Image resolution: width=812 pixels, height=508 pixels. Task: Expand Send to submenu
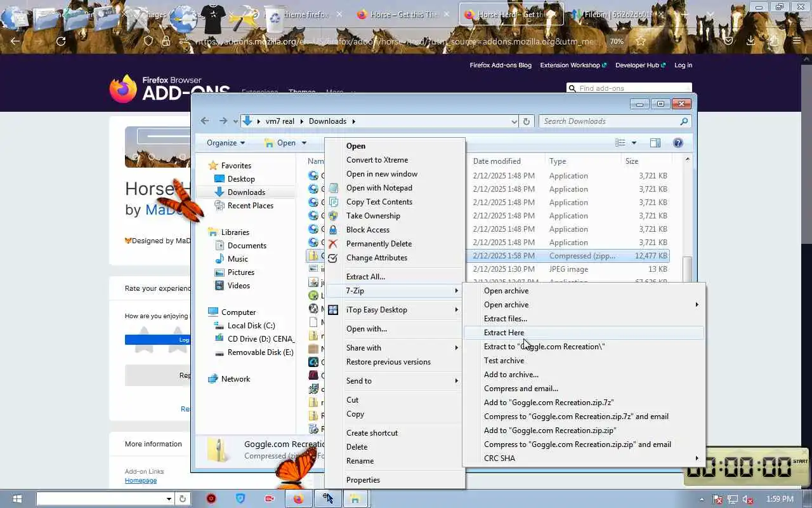pyautogui.click(x=395, y=381)
